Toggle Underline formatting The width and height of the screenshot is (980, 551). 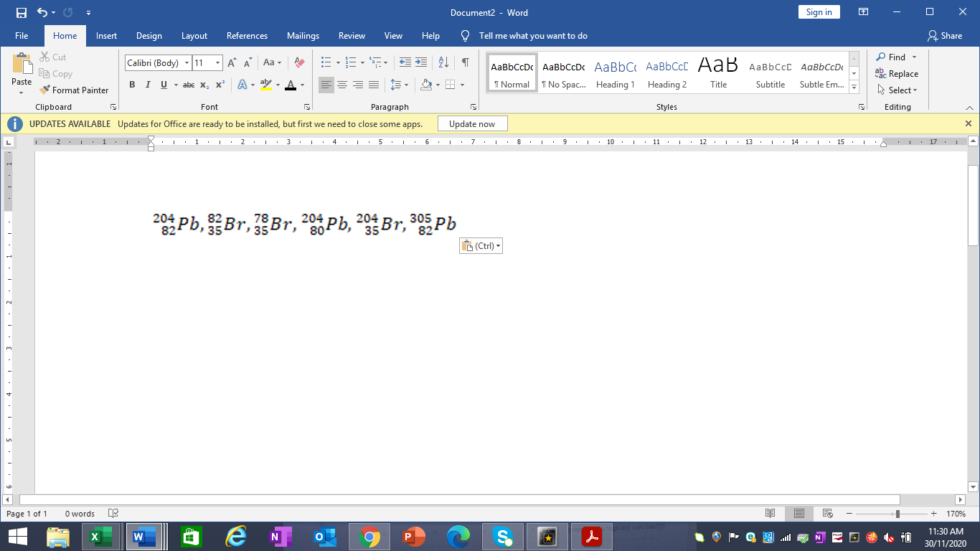click(x=164, y=85)
